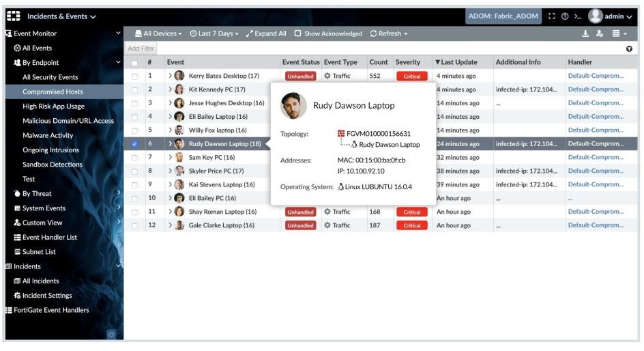Click the gear icon at sidebar bottom

pos(112,334)
